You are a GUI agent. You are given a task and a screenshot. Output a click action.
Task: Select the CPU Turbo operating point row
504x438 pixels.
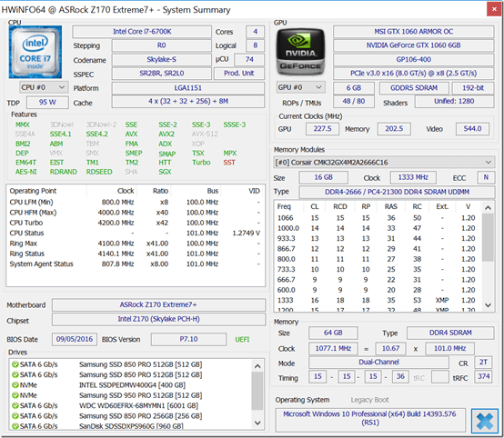click(x=135, y=223)
